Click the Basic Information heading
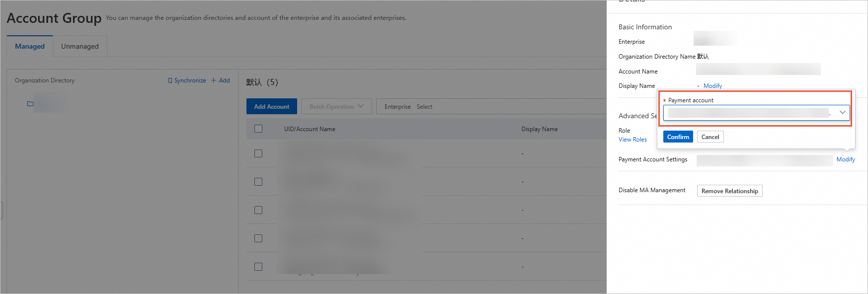 [x=645, y=27]
